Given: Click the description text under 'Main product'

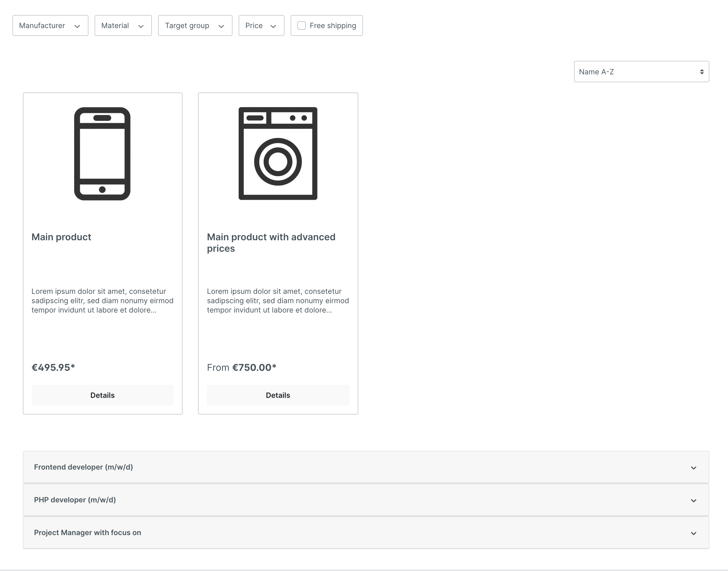Looking at the screenshot, I should (103, 301).
